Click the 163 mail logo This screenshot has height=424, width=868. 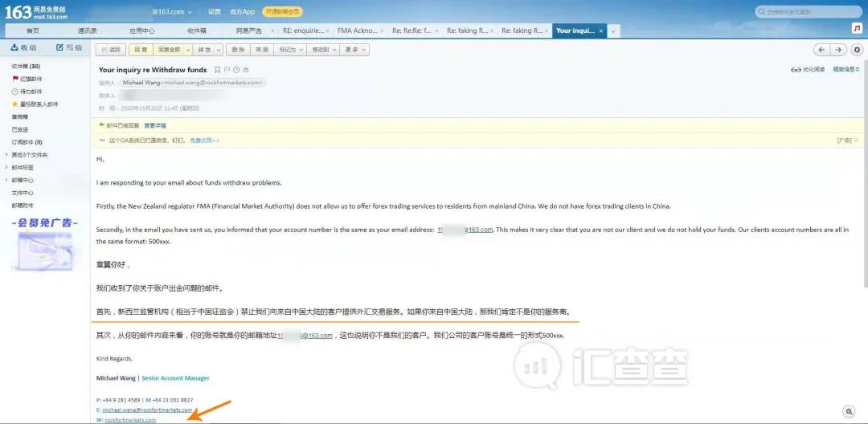pyautogui.click(x=36, y=12)
